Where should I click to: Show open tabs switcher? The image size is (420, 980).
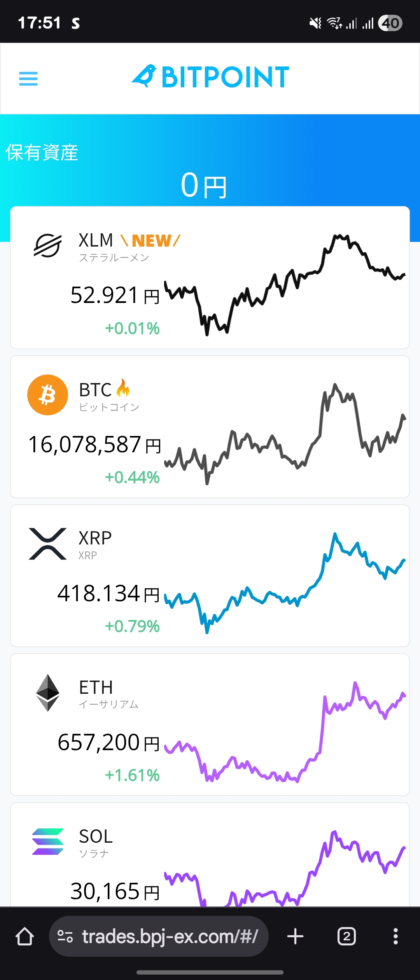(346, 936)
